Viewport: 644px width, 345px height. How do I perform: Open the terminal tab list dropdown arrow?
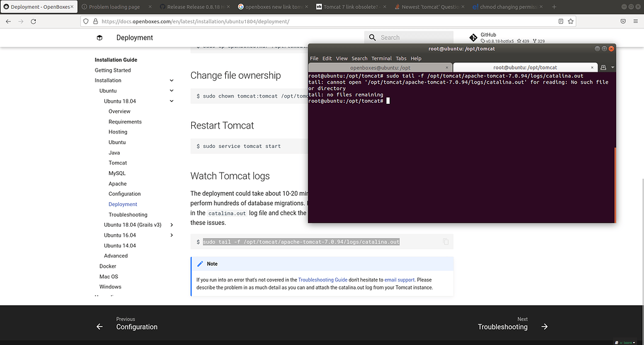click(613, 67)
